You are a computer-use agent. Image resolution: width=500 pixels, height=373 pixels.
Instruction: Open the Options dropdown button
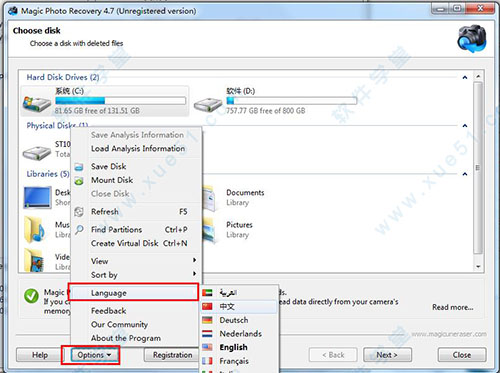pos(94,355)
